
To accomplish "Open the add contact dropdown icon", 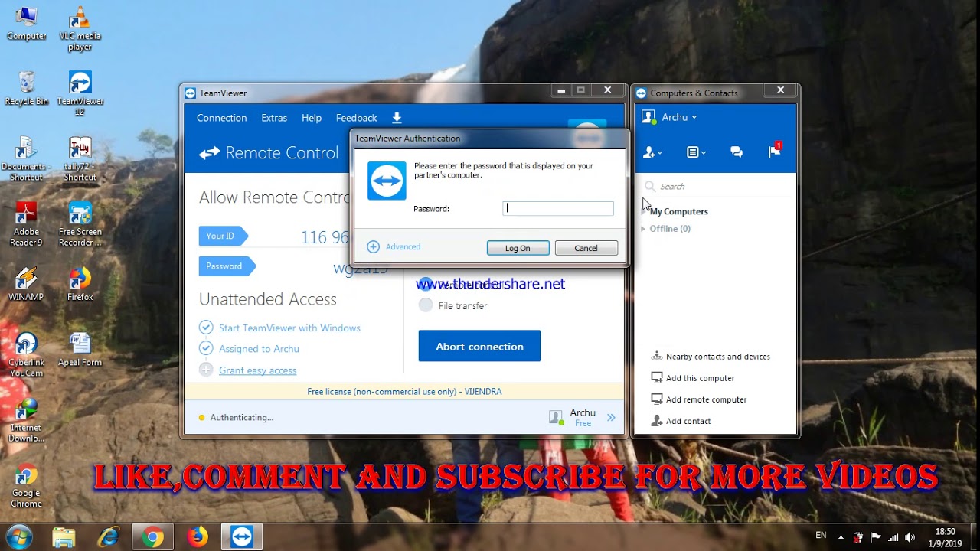I will pyautogui.click(x=652, y=152).
